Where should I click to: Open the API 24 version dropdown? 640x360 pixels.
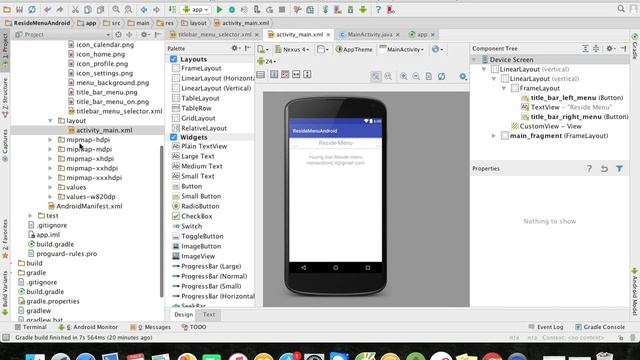[x=267, y=61]
